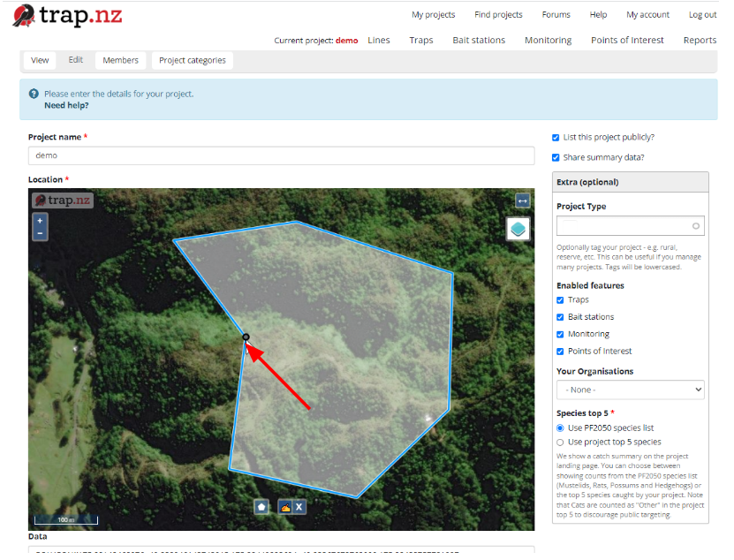Image resolution: width=734 pixels, height=560 pixels.
Task: Open the Traps menu
Action: click(x=421, y=41)
